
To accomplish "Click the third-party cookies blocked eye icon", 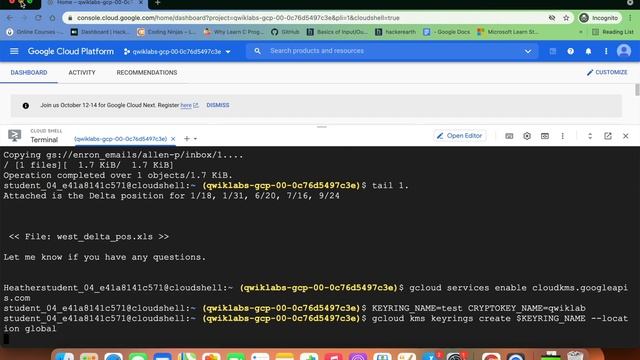I will coord(552,18).
